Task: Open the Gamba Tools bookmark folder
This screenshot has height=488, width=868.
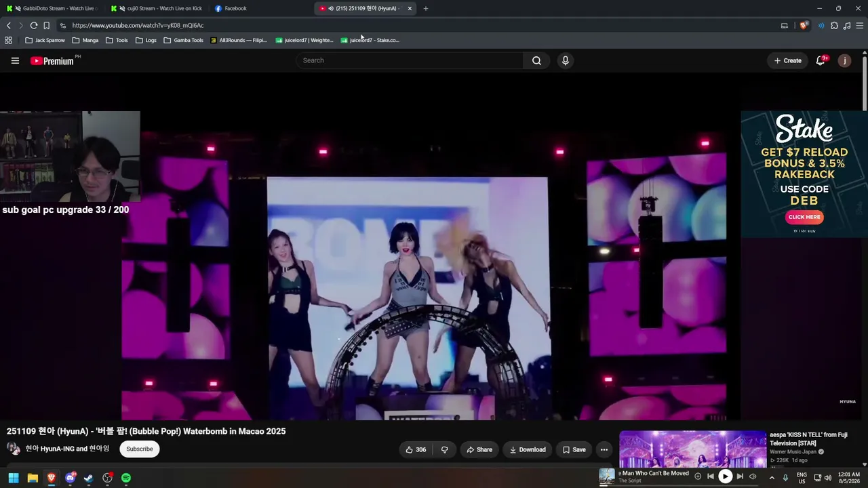Action: point(183,40)
